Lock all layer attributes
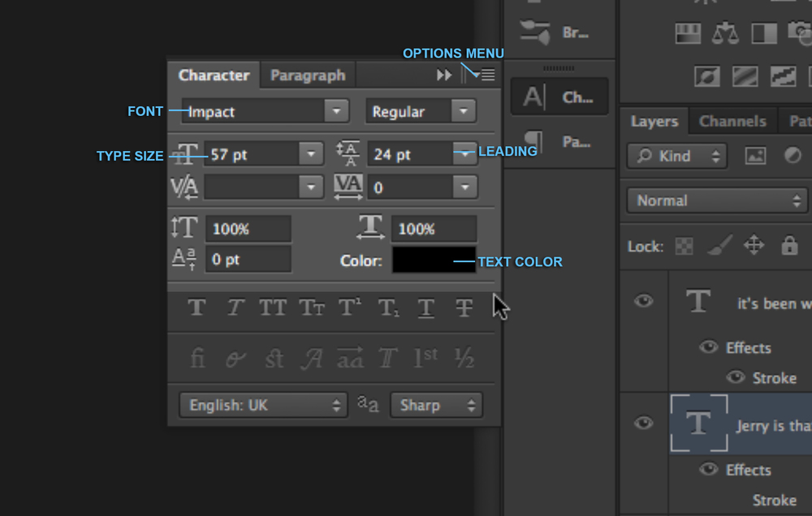Screen dimensions: 812x516 (x=789, y=245)
